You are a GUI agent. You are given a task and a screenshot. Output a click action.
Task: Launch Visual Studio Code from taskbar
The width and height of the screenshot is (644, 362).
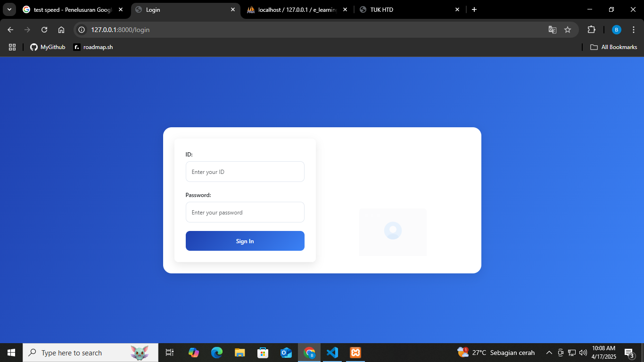point(332,353)
